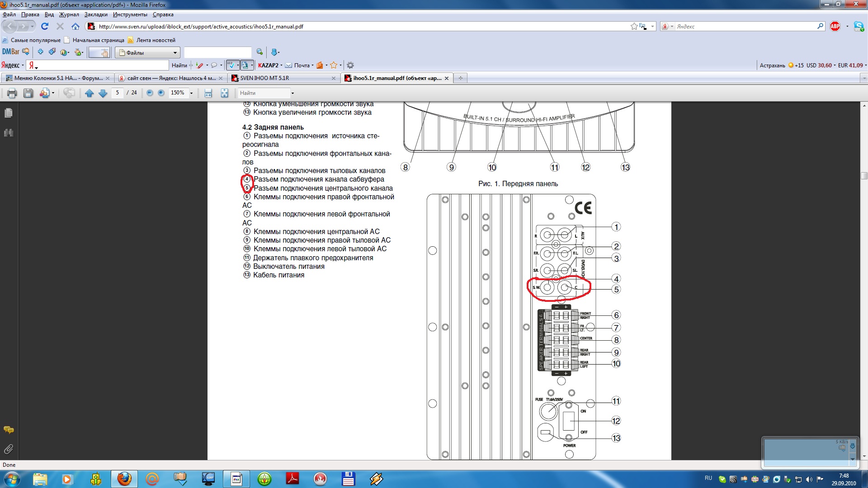This screenshot has width=868, height=488.
Task: Open Windows Start menu
Action: (x=12, y=479)
